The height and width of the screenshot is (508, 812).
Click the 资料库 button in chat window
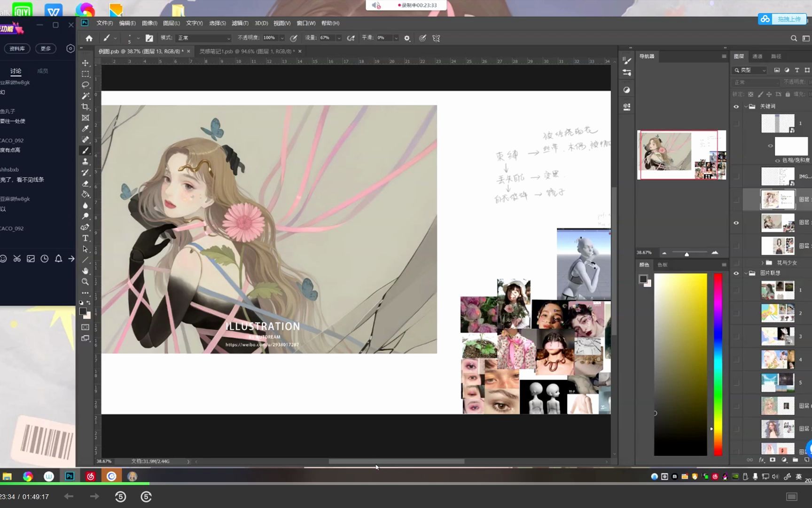pos(17,48)
